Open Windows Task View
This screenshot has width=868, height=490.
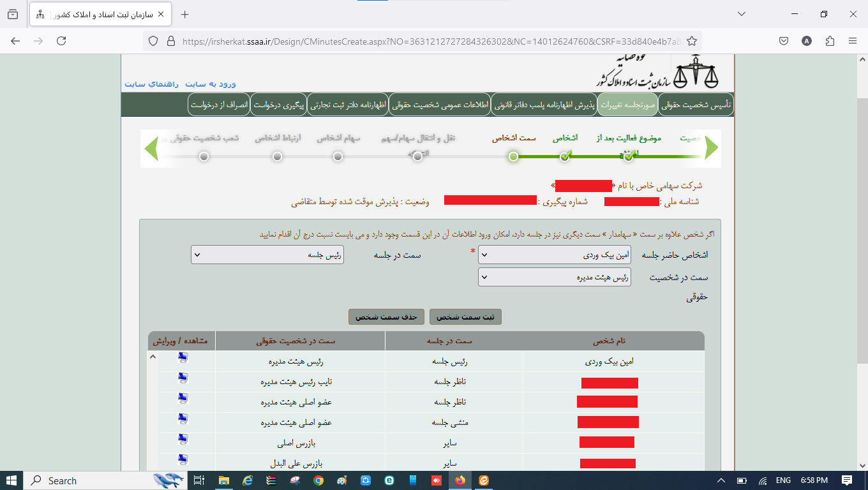[x=199, y=480]
